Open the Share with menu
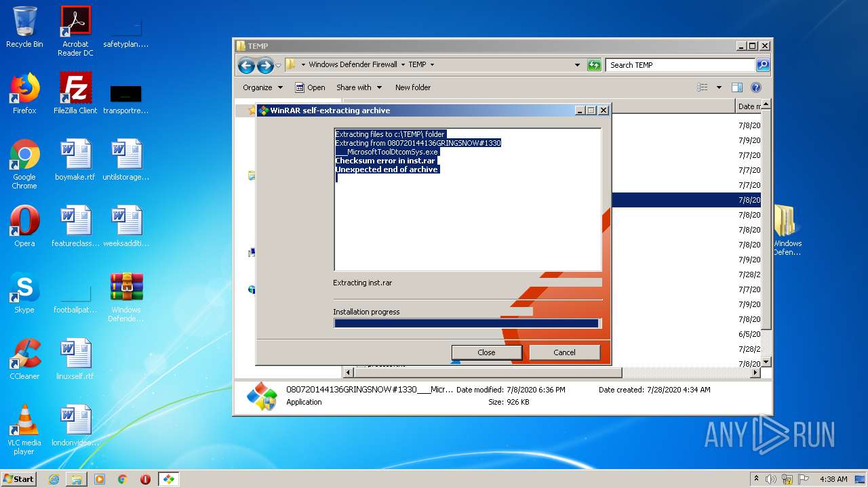Screen dimensions: 868x488 [359, 87]
